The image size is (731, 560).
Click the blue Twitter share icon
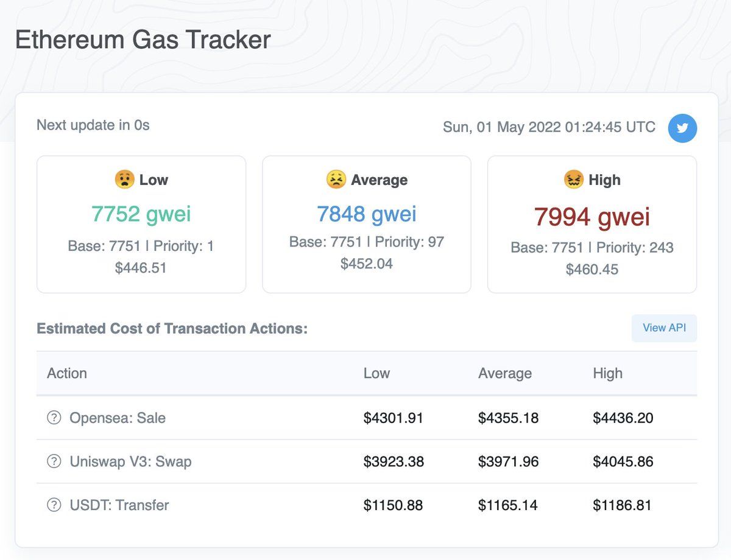pyautogui.click(x=682, y=128)
